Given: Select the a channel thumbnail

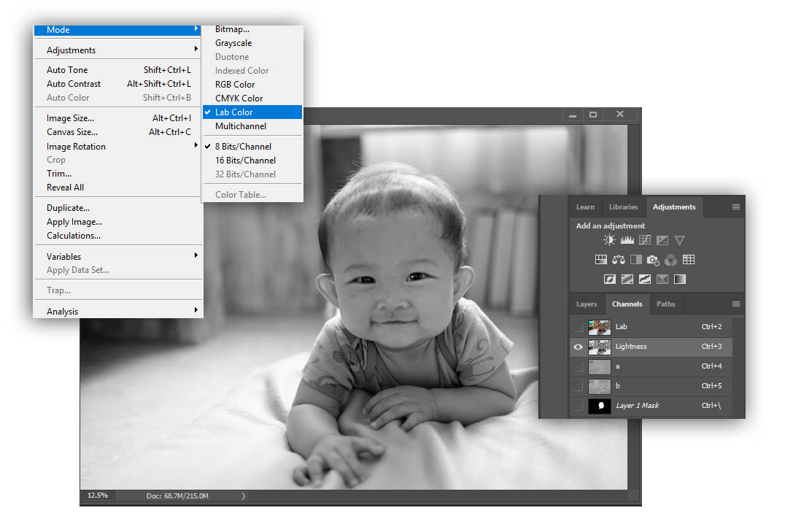Looking at the screenshot, I should point(599,366).
